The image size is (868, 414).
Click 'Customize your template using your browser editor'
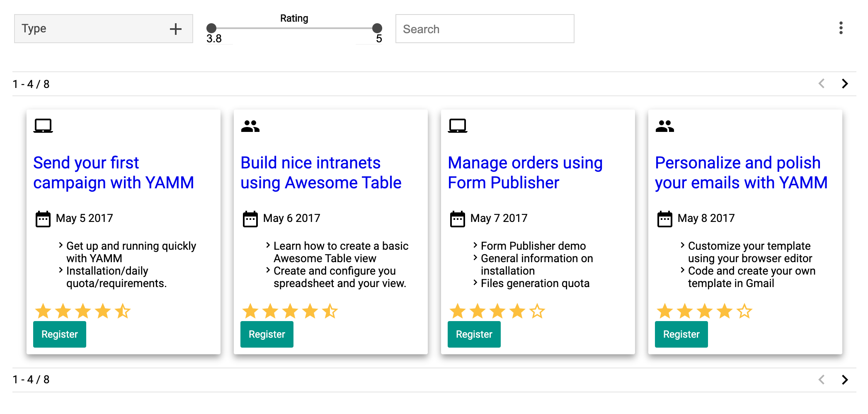(x=750, y=252)
